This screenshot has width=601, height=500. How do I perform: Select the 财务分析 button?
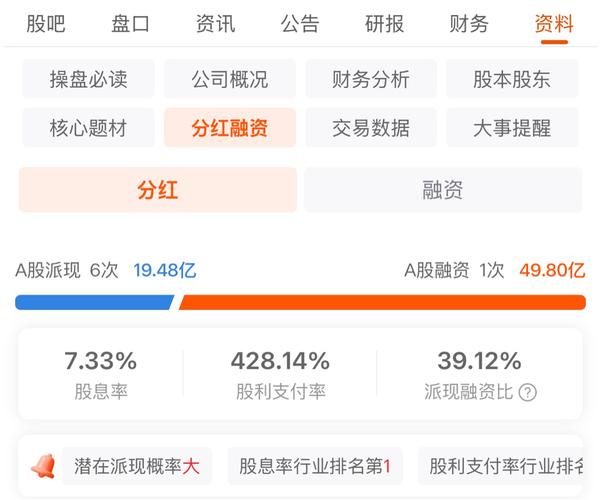pyautogui.click(x=370, y=79)
